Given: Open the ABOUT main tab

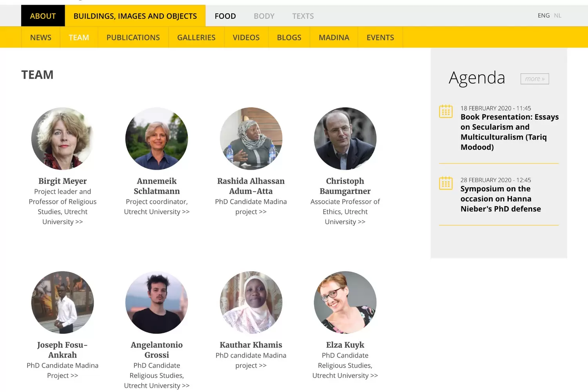Looking at the screenshot, I should pos(43,16).
